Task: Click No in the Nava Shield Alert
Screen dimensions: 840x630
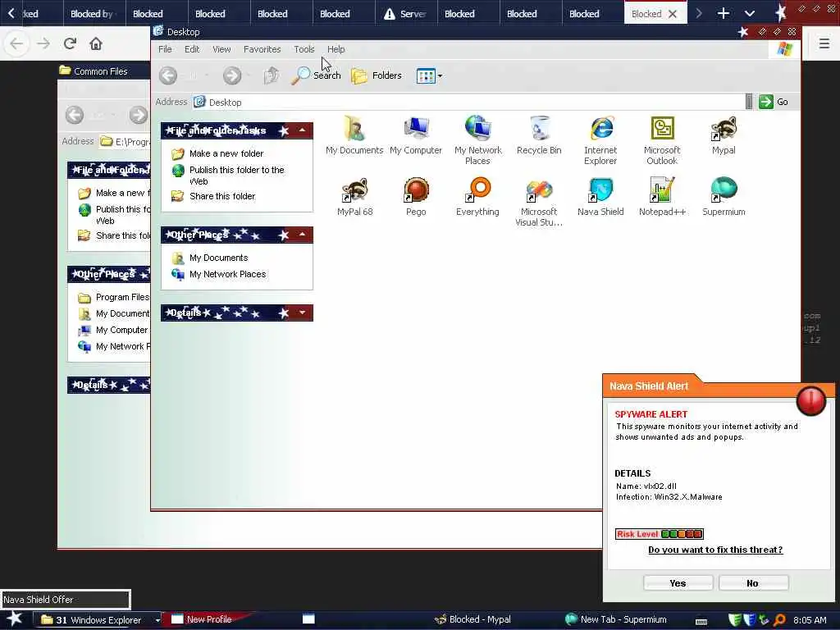Action: click(753, 583)
